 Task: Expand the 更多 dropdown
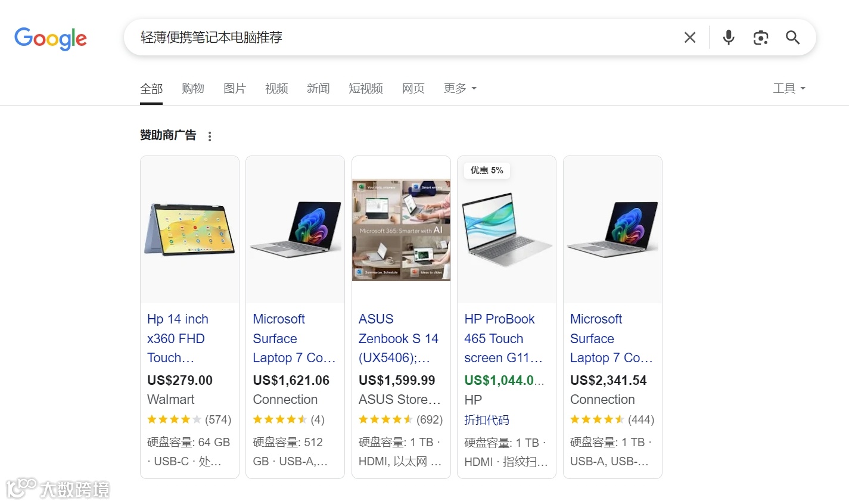460,89
